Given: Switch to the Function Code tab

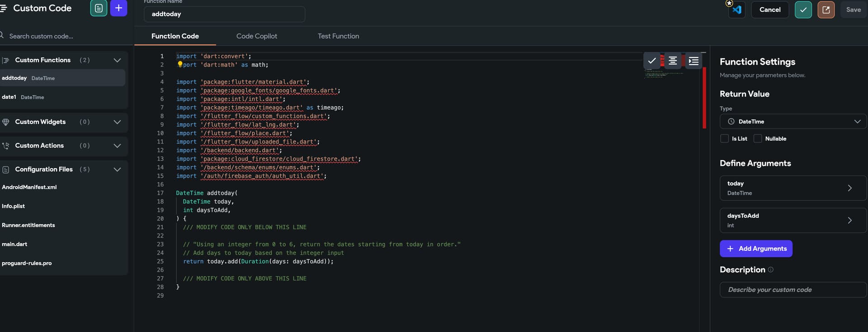Looking at the screenshot, I should (175, 36).
